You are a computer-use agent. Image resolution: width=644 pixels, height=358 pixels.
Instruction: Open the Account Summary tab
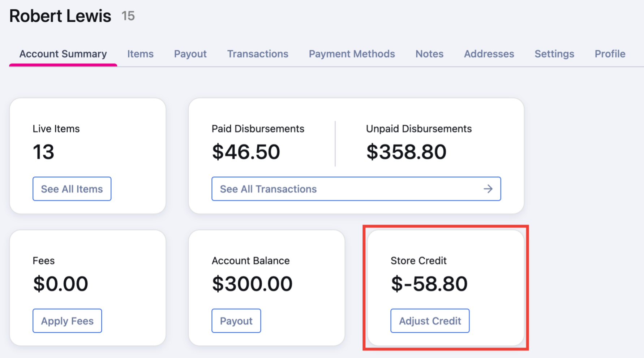(x=63, y=54)
